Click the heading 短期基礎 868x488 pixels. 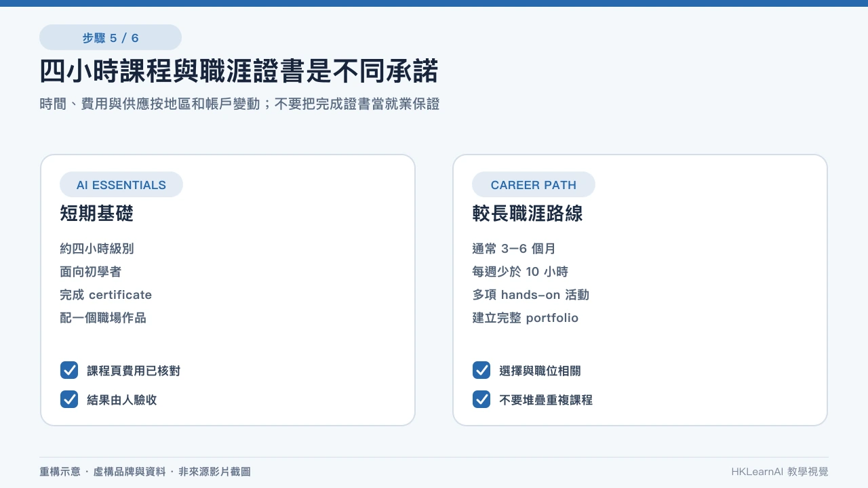[97, 214]
